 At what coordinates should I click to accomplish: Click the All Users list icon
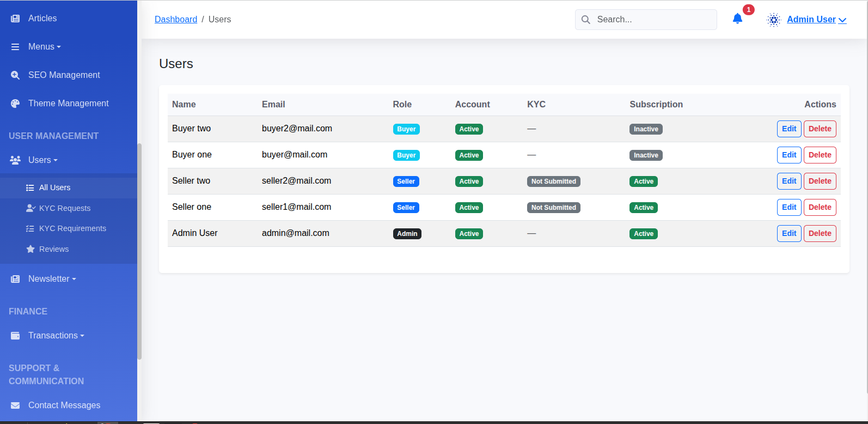pos(30,188)
